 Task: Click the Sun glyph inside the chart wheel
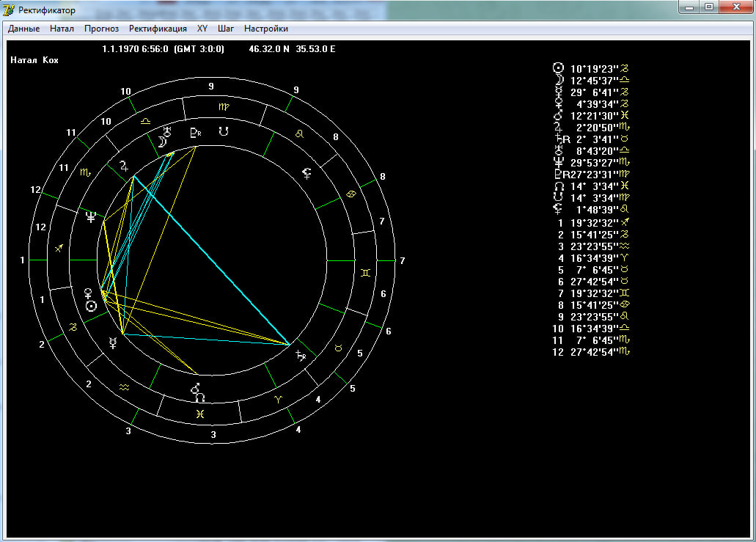coord(91,306)
